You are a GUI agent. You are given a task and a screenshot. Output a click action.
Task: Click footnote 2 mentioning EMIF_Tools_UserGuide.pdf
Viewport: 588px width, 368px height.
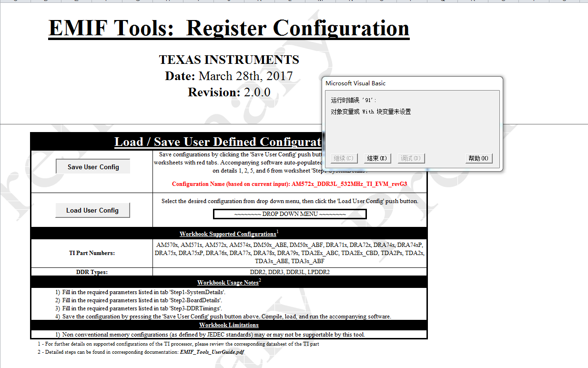click(141, 352)
